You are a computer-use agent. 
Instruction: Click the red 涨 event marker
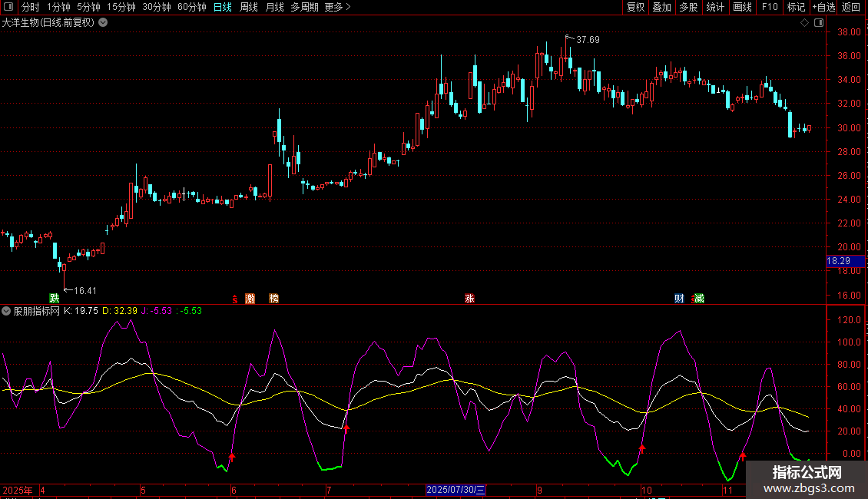click(469, 298)
